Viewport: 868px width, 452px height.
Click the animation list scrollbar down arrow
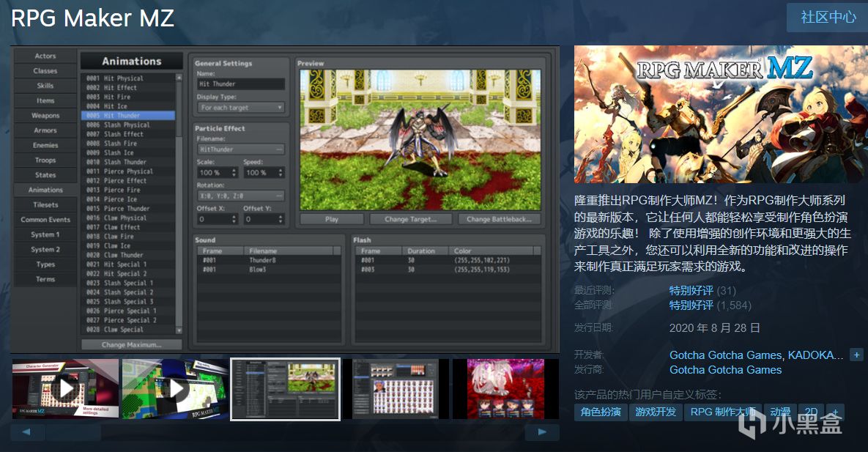tap(179, 330)
